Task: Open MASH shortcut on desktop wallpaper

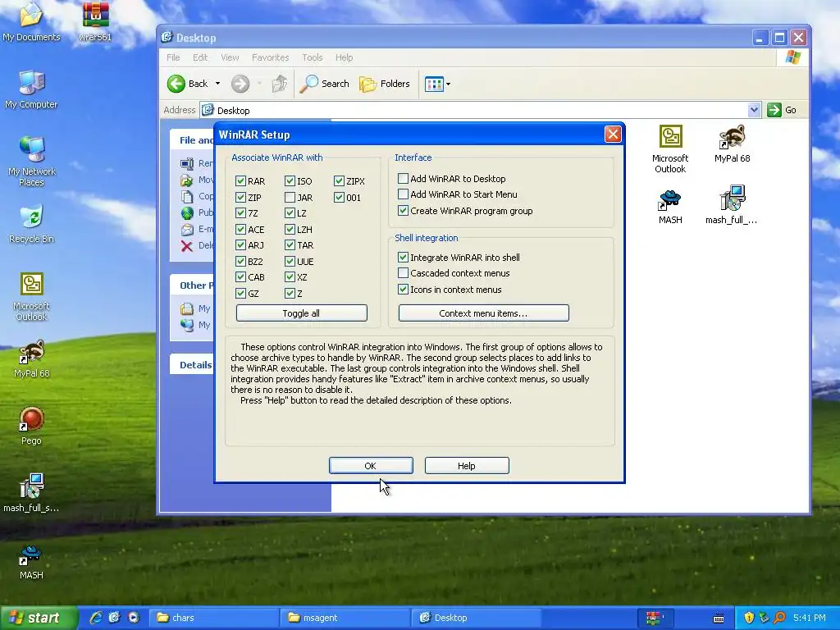Action: pyautogui.click(x=31, y=560)
